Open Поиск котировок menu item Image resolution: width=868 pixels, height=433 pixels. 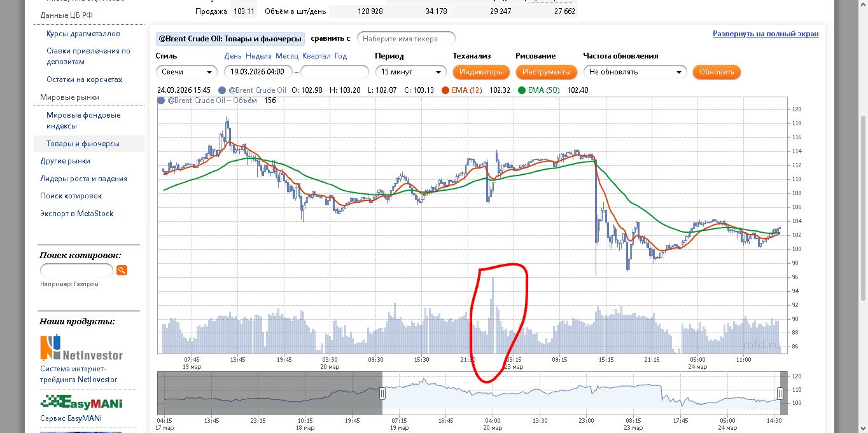point(71,196)
